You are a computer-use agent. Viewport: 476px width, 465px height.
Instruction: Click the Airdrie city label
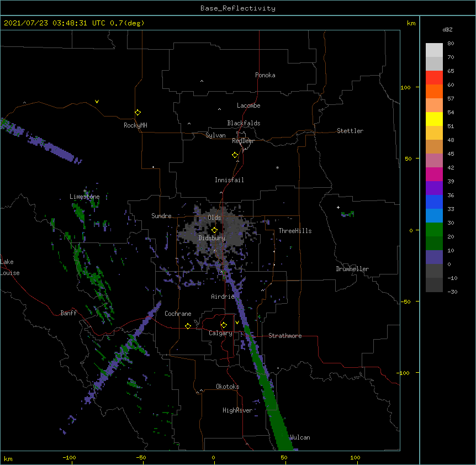point(223,297)
